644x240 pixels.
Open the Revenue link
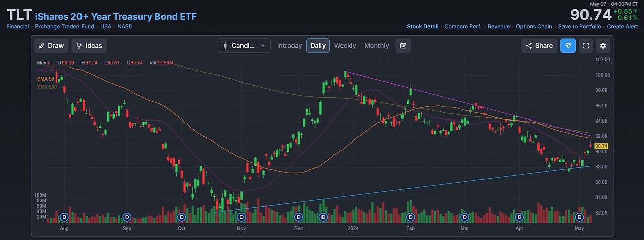499,27
